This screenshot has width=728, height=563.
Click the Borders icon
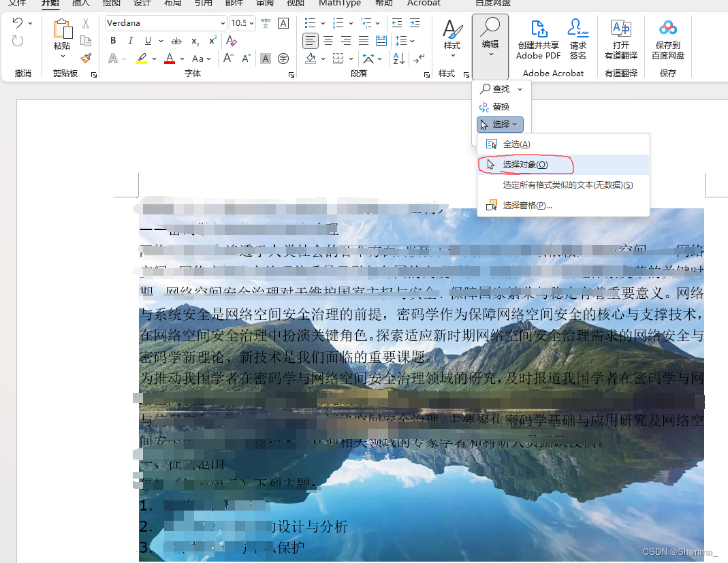[x=338, y=59]
